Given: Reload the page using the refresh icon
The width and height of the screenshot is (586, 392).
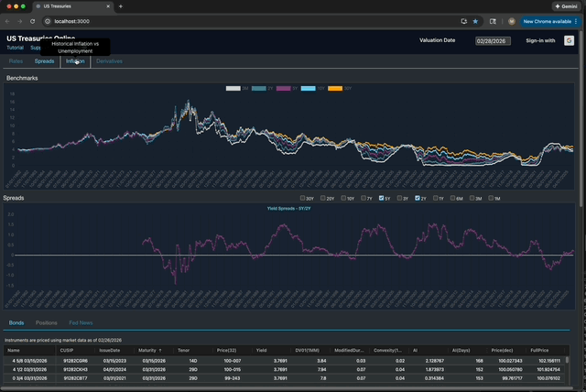Looking at the screenshot, I should click(x=34, y=20).
